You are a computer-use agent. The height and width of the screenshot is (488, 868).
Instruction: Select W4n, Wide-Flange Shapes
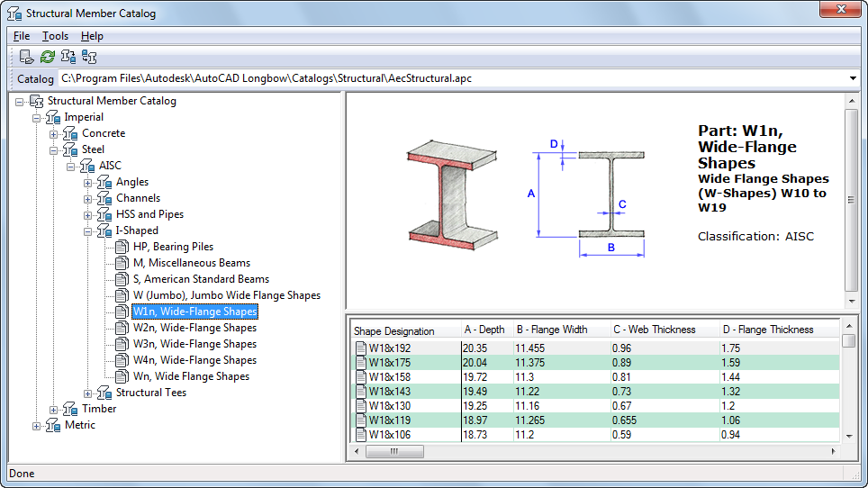point(194,360)
